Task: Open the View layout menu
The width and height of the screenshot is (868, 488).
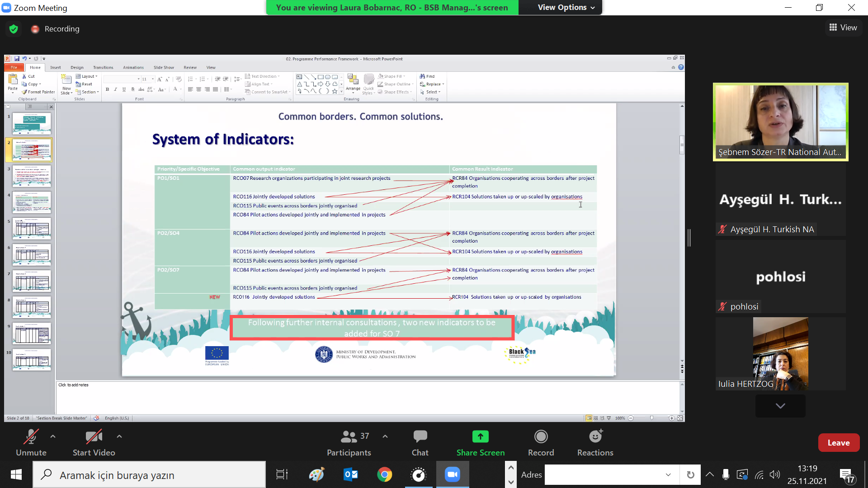Action: (x=843, y=28)
